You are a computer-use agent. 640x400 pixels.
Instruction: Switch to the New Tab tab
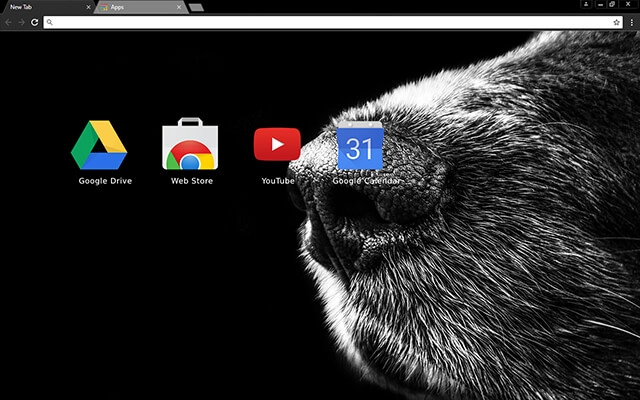47,7
